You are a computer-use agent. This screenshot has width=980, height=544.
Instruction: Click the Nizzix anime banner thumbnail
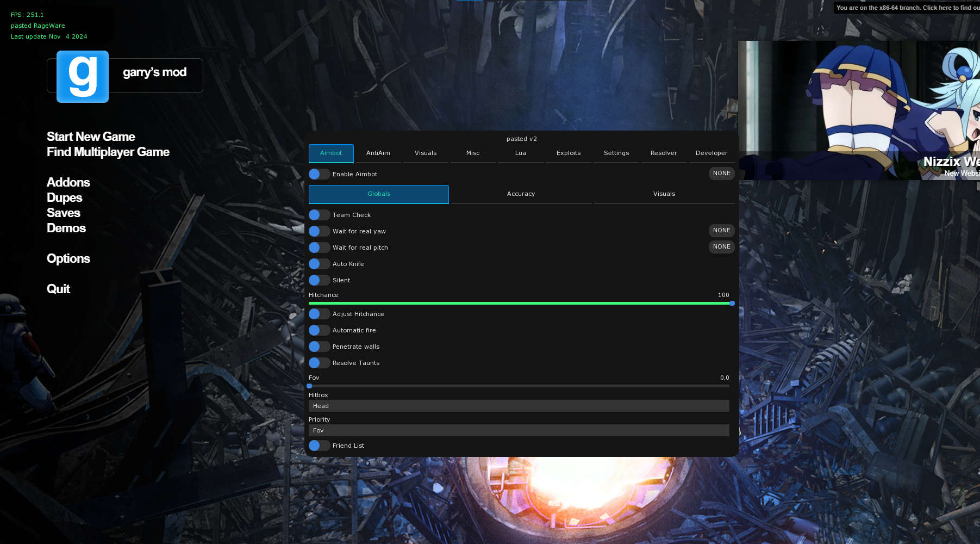[x=859, y=110]
